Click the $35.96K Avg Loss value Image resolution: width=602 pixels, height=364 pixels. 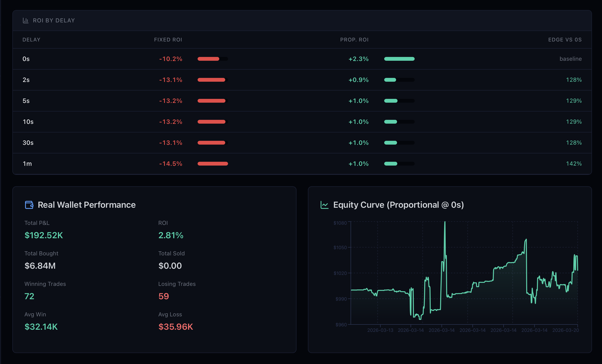click(176, 327)
